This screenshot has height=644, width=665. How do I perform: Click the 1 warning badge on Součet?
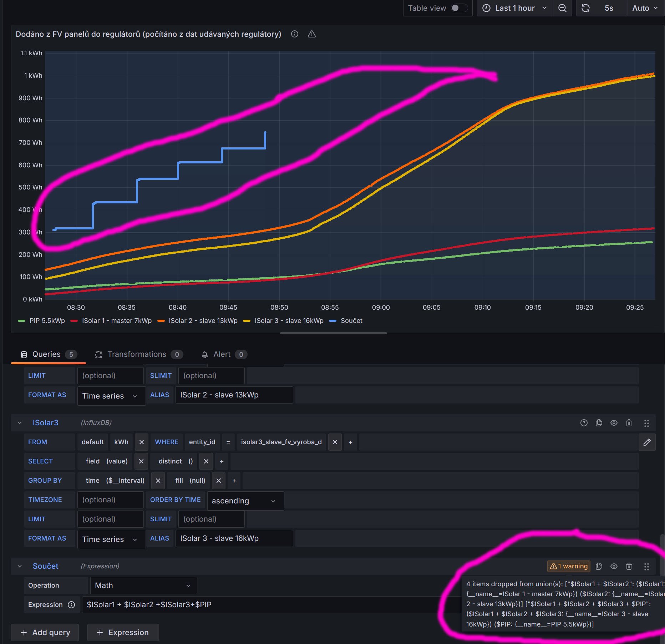[x=569, y=566]
